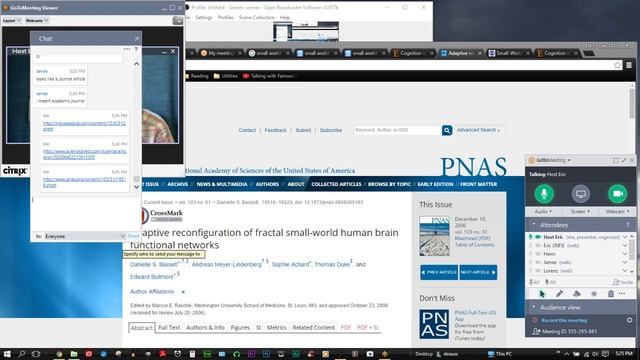Image resolution: width=640 pixels, height=360 pixels.
Task: Switch to the Full Text article tab
Action: pos(169,328)
